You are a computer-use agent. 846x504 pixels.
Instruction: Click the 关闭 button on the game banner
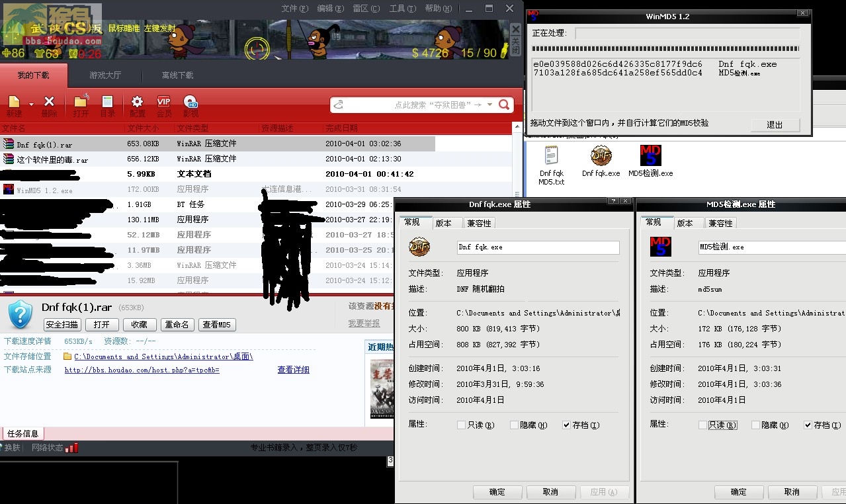516,40
